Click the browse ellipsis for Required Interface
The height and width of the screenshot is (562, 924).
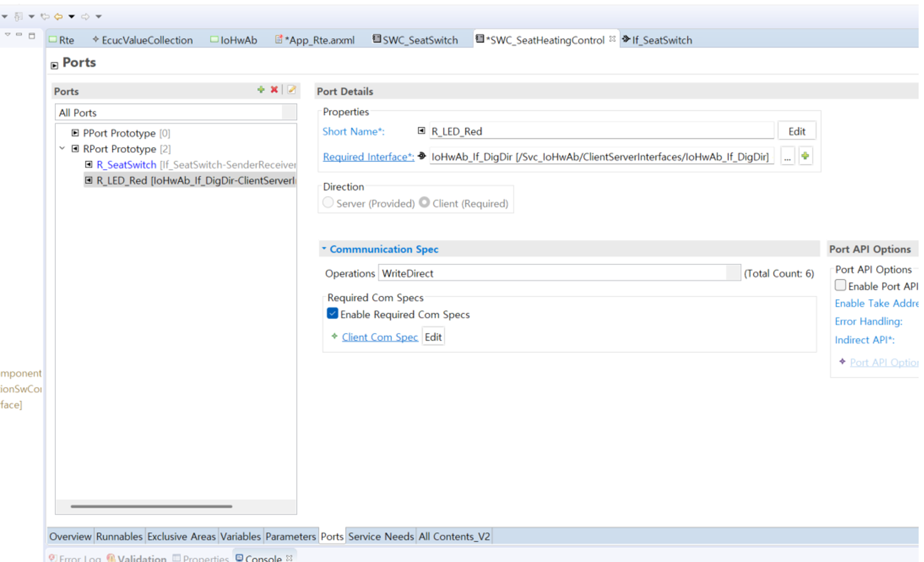pyautogui.click(x=787, y=157)
